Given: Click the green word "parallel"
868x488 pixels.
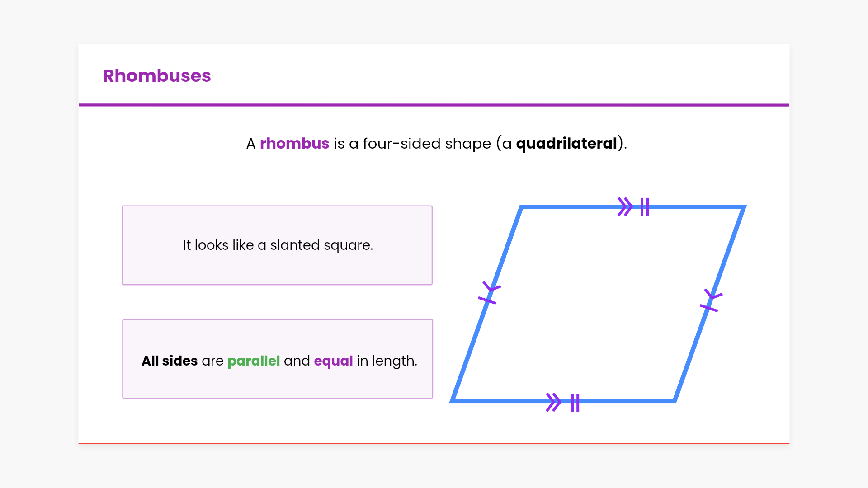Looking at the screenshot, I should [254, 361].
